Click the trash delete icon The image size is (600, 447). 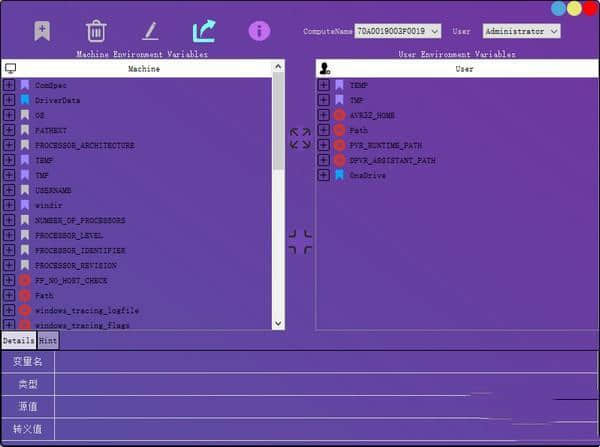click(96, 31)
